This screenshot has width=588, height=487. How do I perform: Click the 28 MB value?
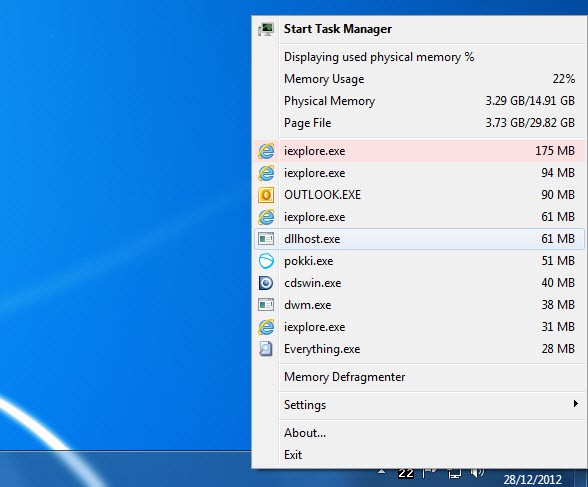[x=558, y=349]
